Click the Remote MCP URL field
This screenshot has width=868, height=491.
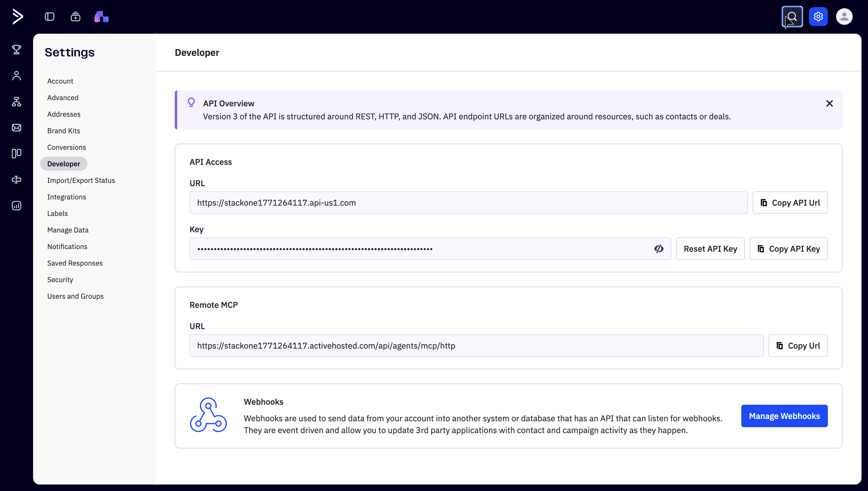(477, 346)
